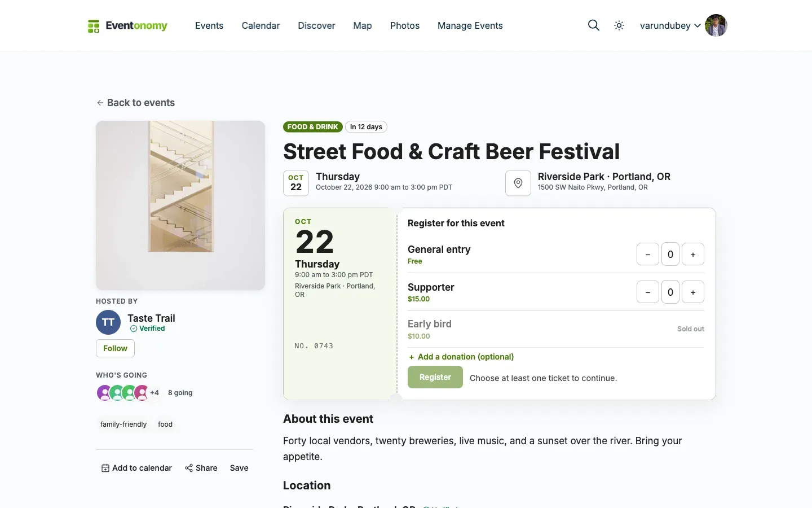
Task: Go to the Calendar page
Action: [261, 25]
